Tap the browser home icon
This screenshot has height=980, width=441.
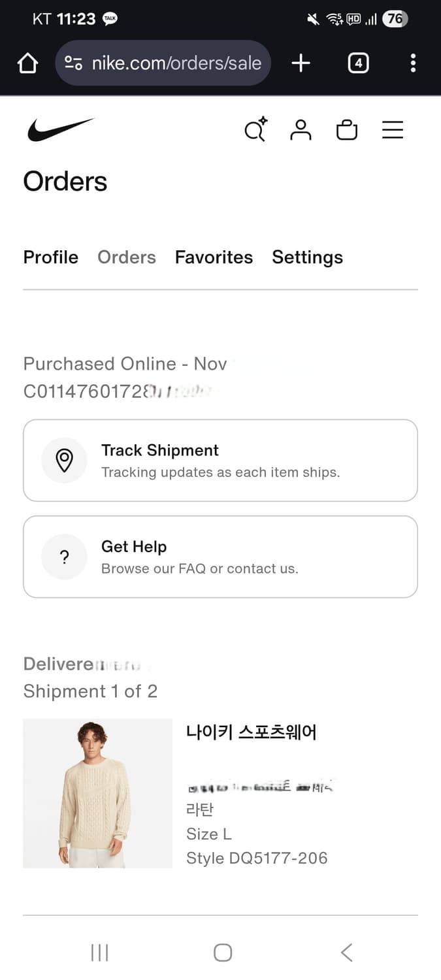[x=27, y=63]
